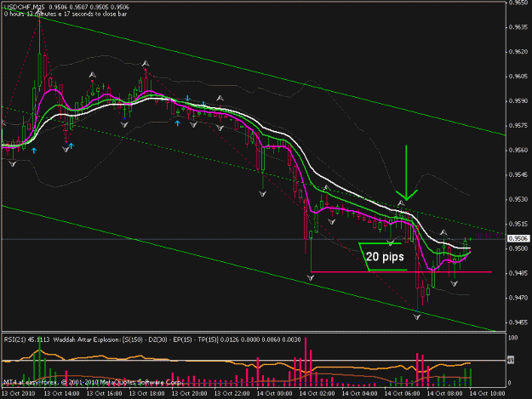
Task: Click the '13 Oct 14:00' time label
Action: pos(62,394)
